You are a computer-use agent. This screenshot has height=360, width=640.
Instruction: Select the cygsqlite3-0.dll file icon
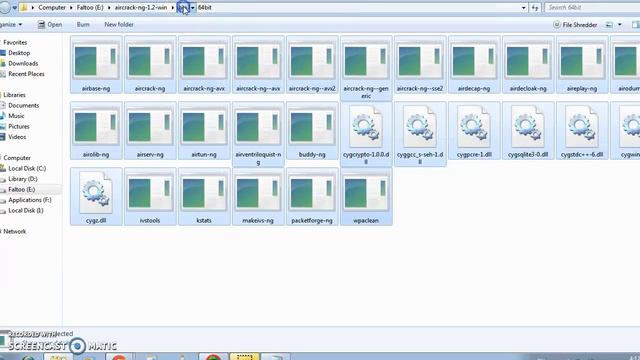pos(528,127)
